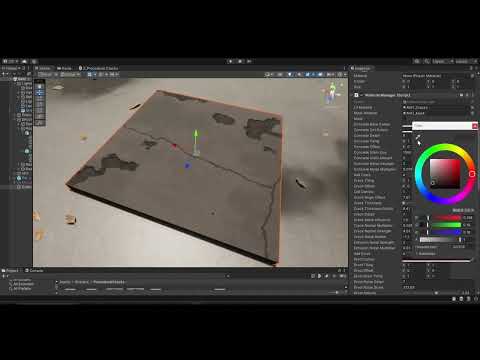
Task: Expand the Swatches section in color picker
Action: pyautogui.click(x=426, y=254)
